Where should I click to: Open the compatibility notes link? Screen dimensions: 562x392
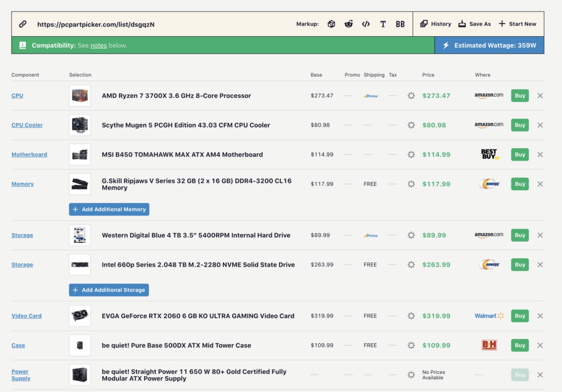[x=99, y=46]
